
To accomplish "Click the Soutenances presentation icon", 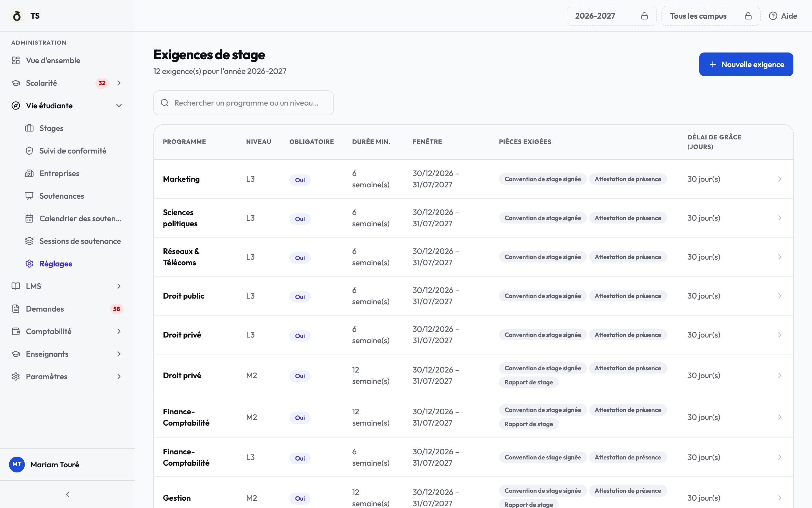I will pyautogui.click(x=29, y=196).
